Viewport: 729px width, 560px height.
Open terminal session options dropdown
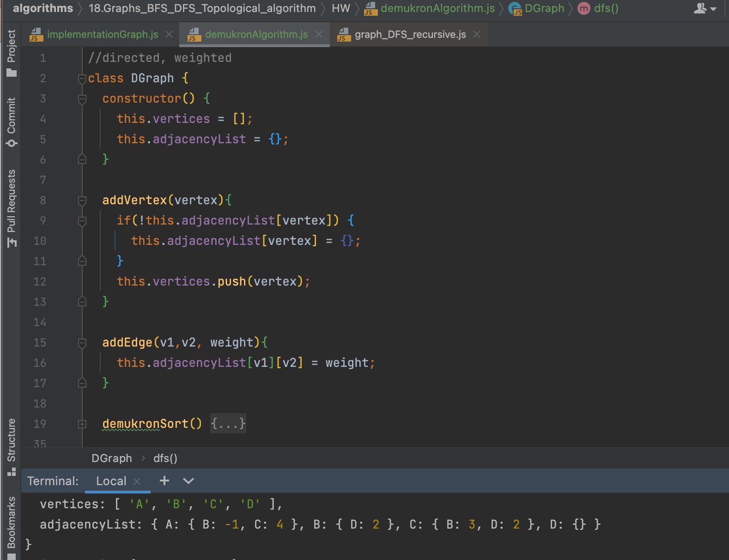click(188, 481)
